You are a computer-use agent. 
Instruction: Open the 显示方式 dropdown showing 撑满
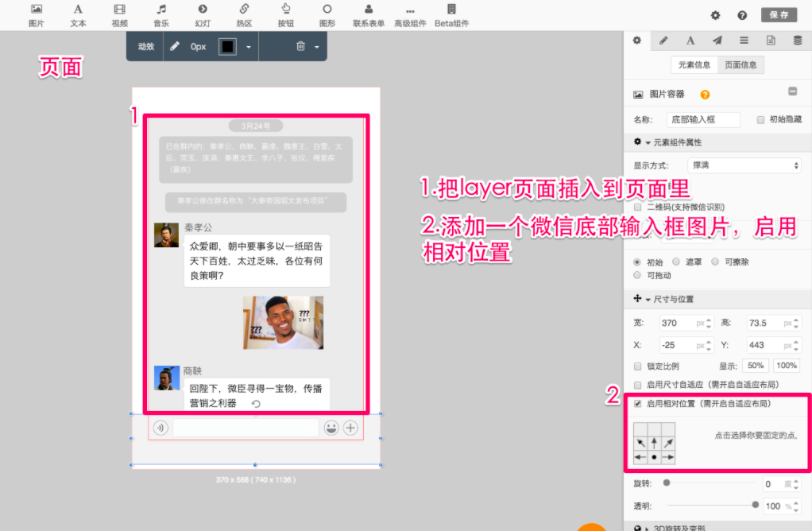pyautogui.click(x=744, y=165)
